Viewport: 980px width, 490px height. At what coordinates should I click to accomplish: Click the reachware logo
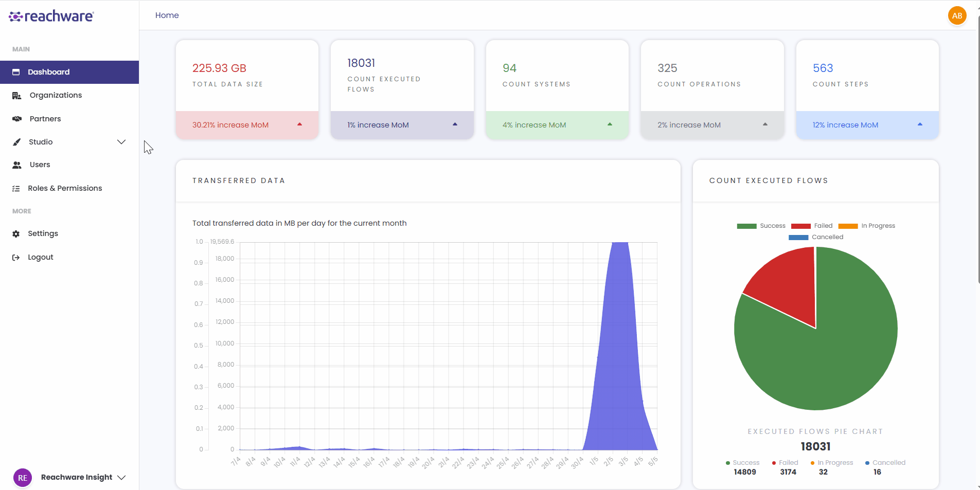pyautogui.click(x=51, y=16)
